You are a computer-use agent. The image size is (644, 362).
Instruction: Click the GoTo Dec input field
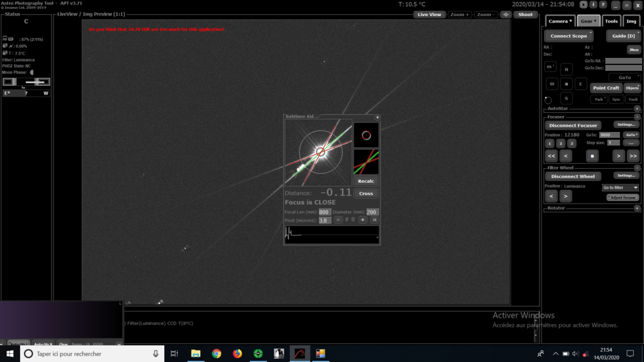[623, 68]
